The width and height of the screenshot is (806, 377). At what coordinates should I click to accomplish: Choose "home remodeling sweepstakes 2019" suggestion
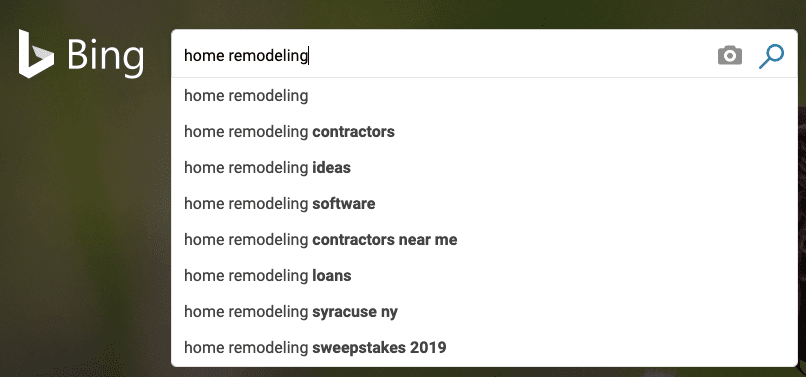484,348
